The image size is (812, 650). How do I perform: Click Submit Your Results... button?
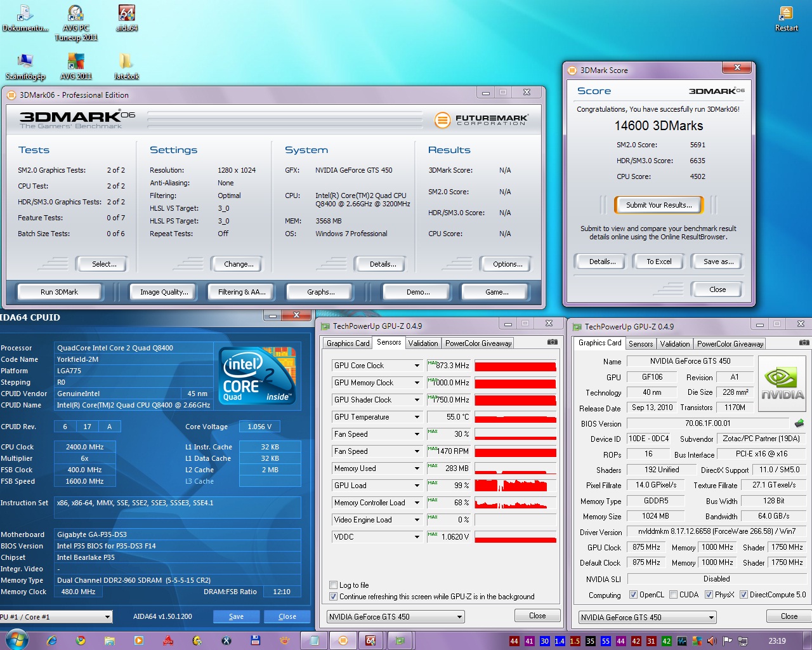click(658, 205)
